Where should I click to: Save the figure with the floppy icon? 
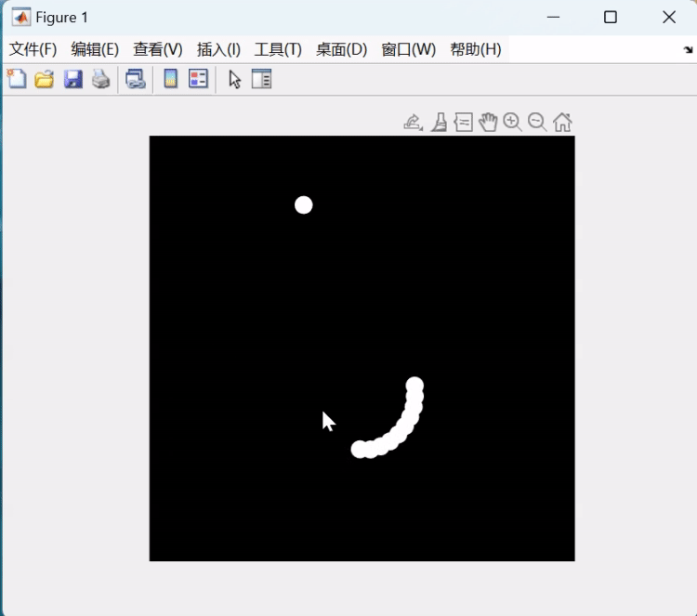tap(72, 79)
